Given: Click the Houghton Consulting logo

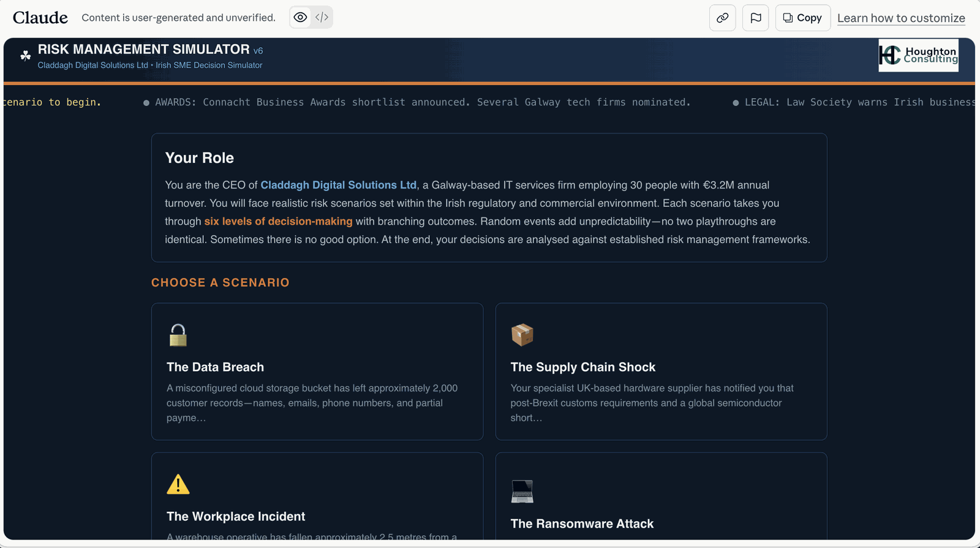Looking at the screenshot, I should click(918, 55).
